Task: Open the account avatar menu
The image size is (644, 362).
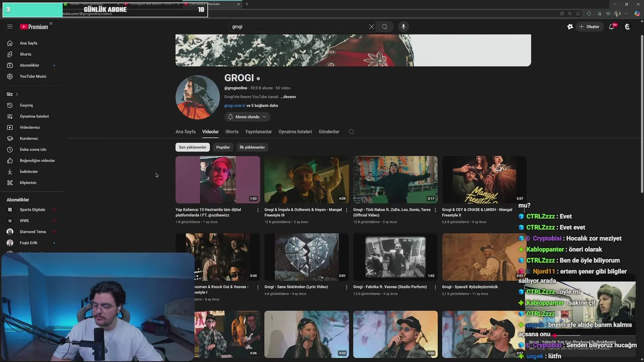Action: [627, 27]
